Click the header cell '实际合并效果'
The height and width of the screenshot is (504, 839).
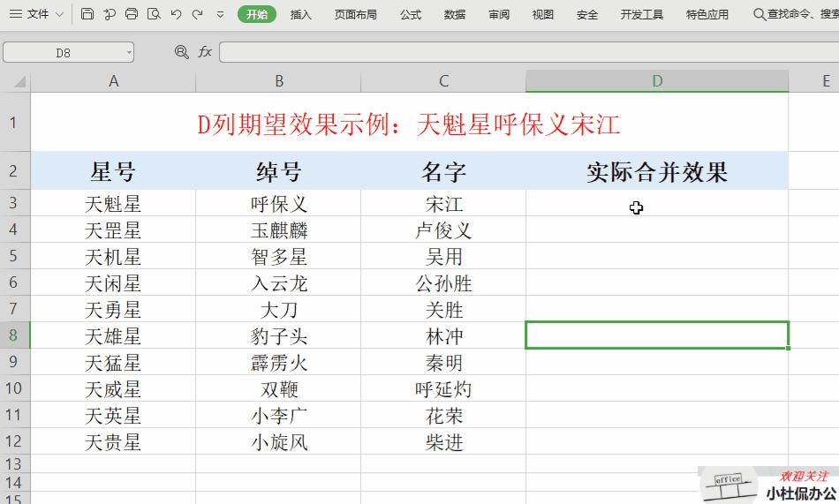coord(657,170)
